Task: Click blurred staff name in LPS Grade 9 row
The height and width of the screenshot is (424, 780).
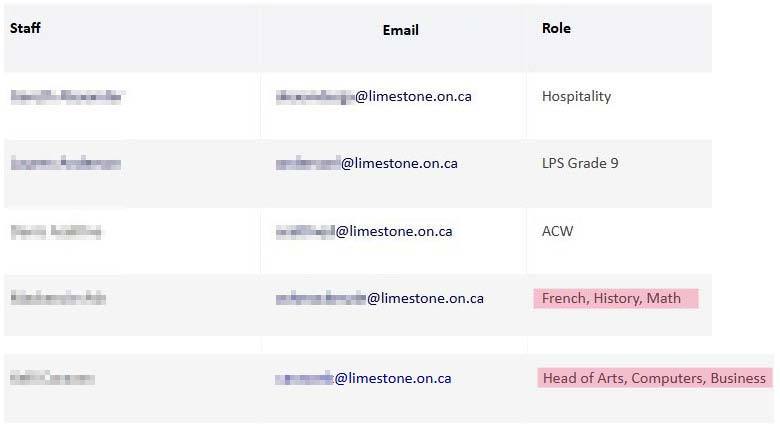Action: [x=66, y=163]
